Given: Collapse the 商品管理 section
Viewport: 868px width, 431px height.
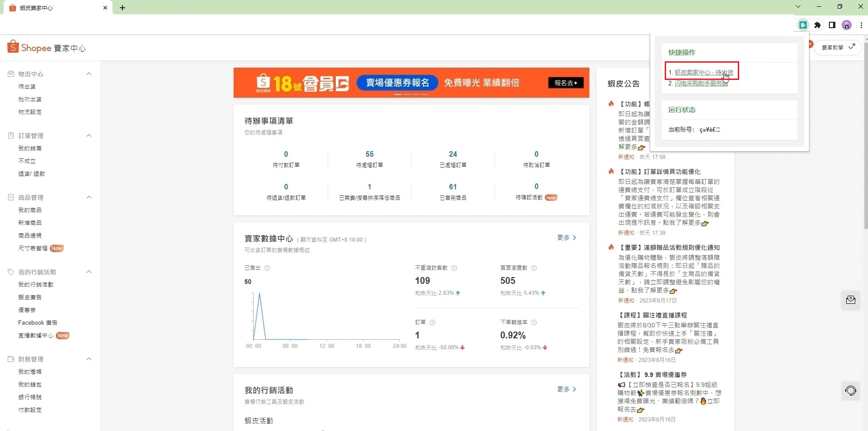Looking at the screenshot, I should pyautogui.click(x=89, y=197).
